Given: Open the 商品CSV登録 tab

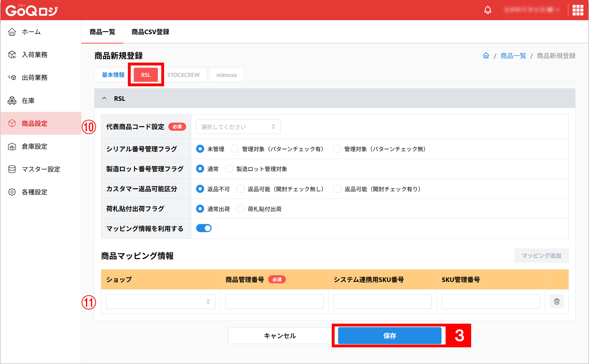Looking at the screenshot, I should [x=150, y=32].
